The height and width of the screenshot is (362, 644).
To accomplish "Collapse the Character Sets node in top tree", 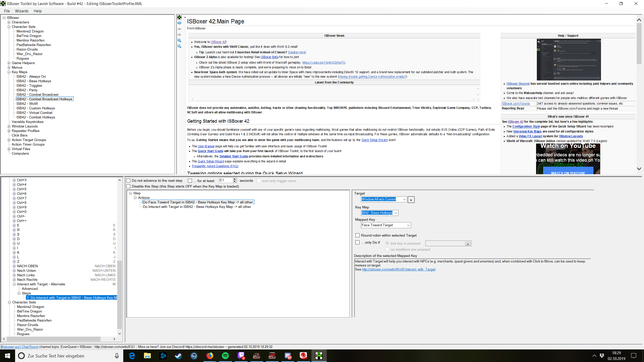I will tap(9, 27).
